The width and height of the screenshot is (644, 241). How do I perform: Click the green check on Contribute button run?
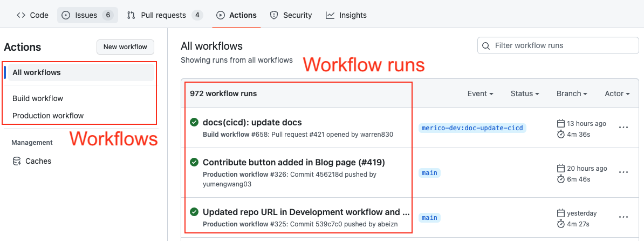pyautogui.click(x=194, y=163)
